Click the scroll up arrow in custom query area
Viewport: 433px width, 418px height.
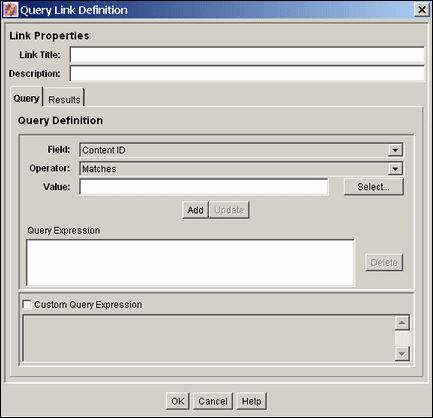click(x=402, y=323)
